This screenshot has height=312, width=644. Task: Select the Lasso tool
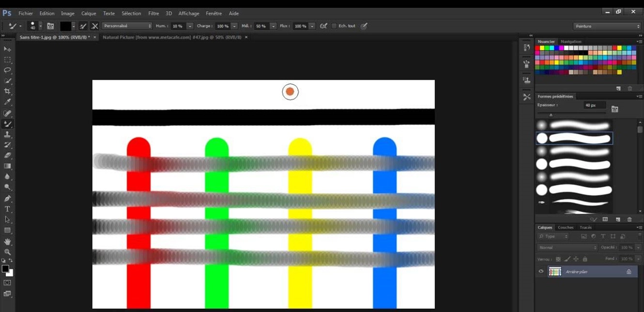tap(7, 70)
